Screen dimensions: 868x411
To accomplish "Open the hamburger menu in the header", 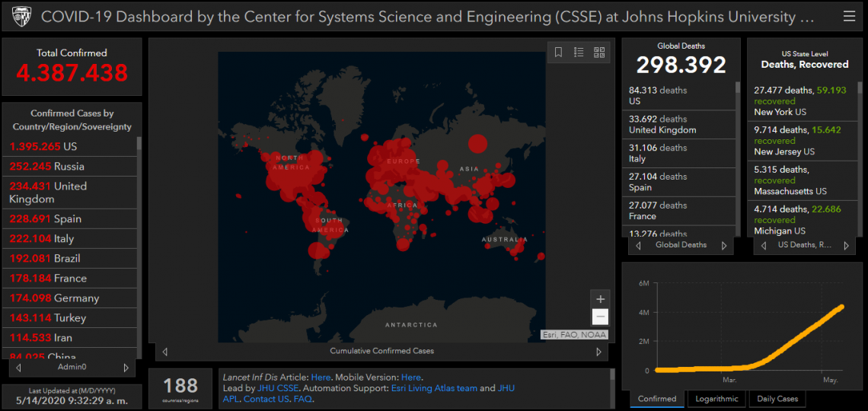I will click(x=849, y=17).
